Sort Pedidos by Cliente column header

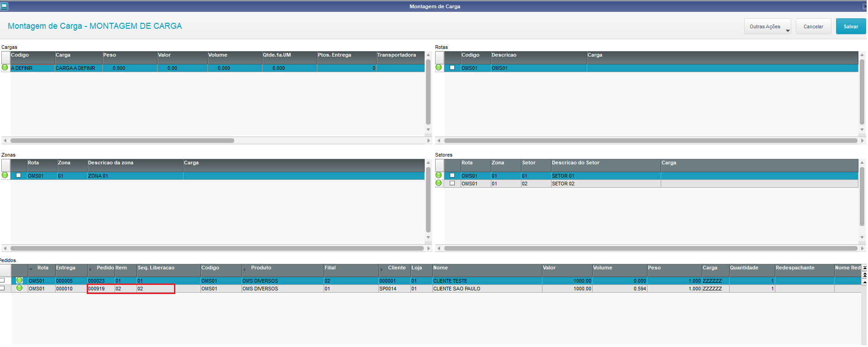pos(395,270)
